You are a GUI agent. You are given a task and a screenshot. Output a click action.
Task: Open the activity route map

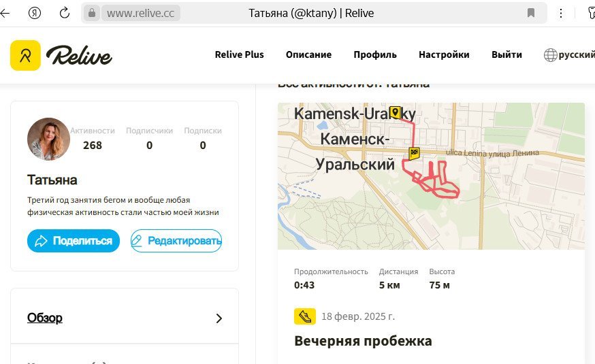431,176
